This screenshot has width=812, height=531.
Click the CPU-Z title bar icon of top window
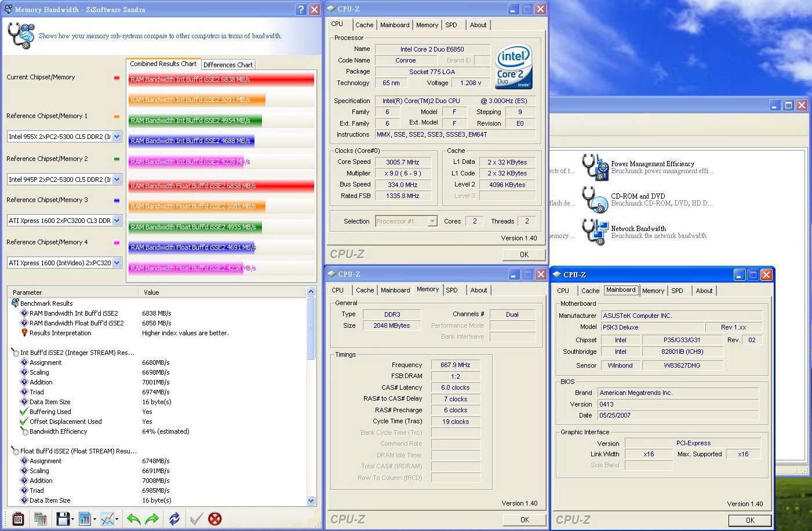pos(331,9)
